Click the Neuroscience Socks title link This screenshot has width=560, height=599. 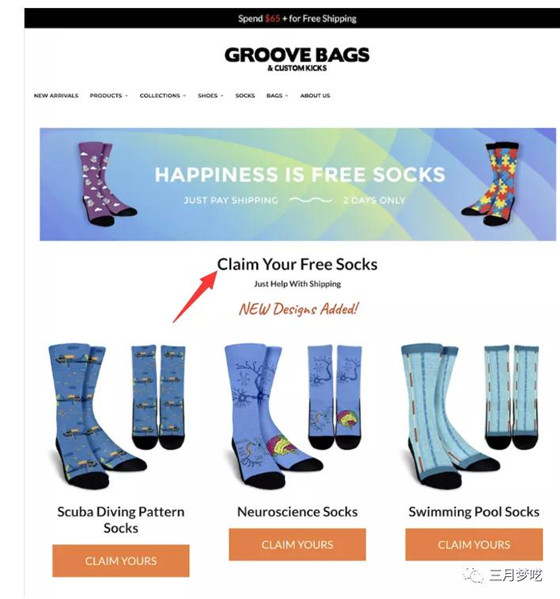(x=298, y=512)
